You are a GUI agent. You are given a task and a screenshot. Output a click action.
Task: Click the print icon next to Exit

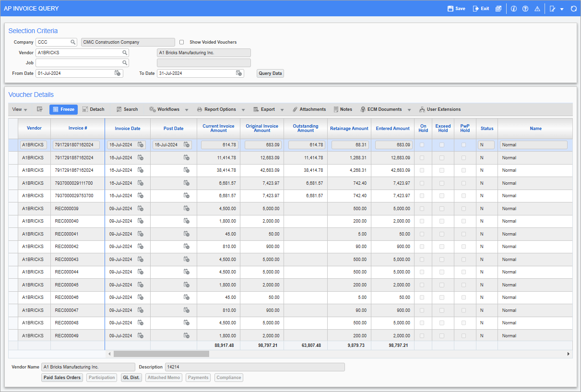498,8
